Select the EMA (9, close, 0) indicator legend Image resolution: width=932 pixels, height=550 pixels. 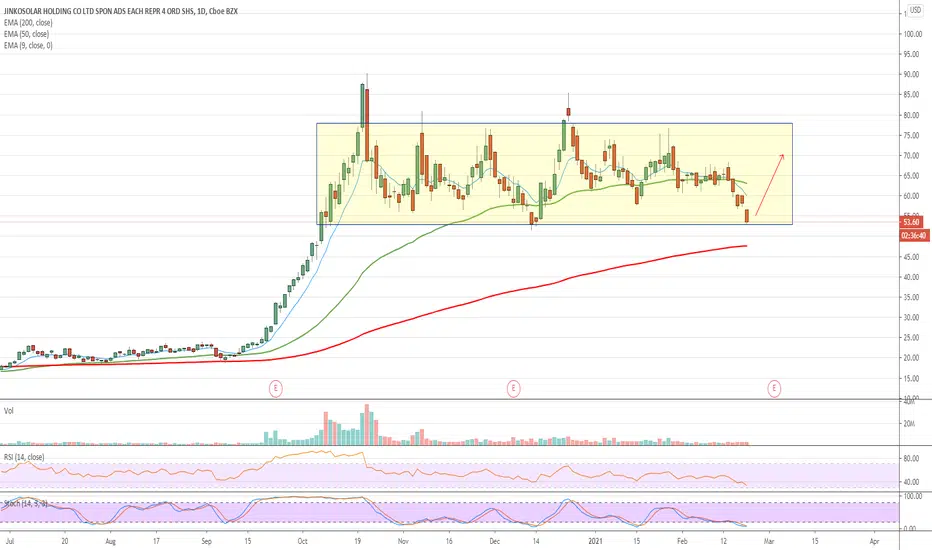pos(28,45)
